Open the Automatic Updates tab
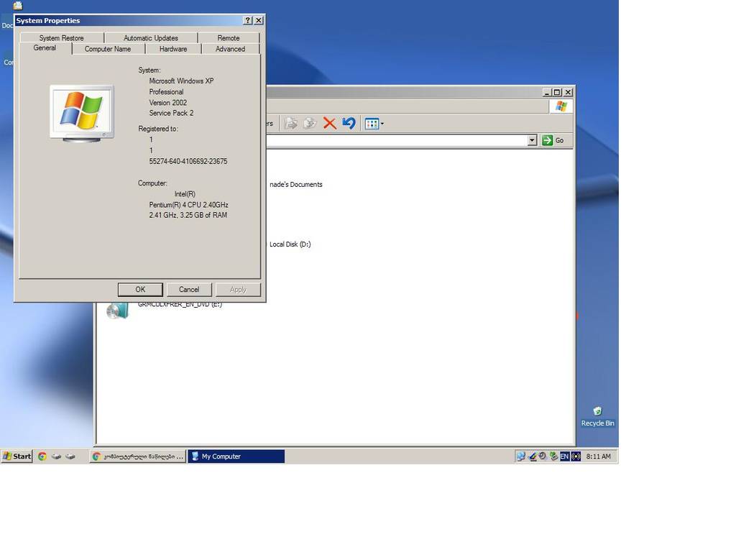Viewport: 736px width, 560px height. pyautogui.click(x=151, y=38)
